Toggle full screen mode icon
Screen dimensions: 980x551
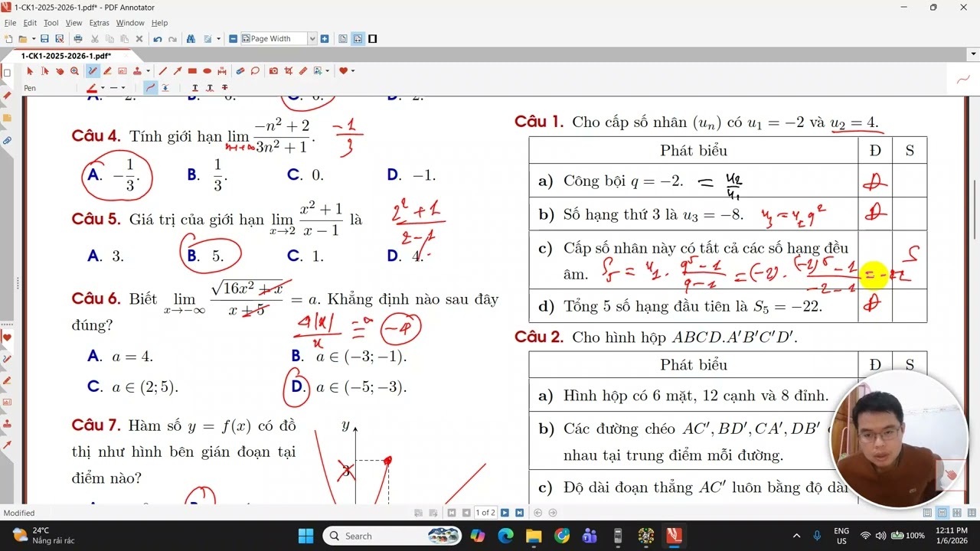372,38
